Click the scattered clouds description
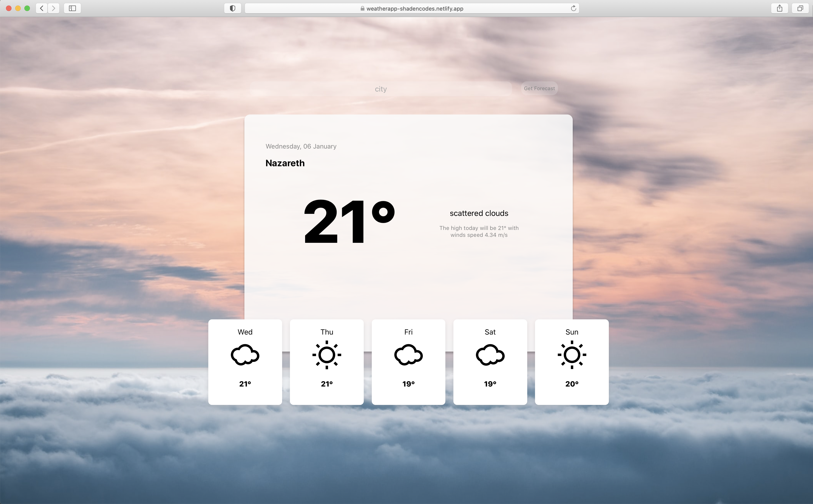This screenshot has width=813, height=504. 479,213
